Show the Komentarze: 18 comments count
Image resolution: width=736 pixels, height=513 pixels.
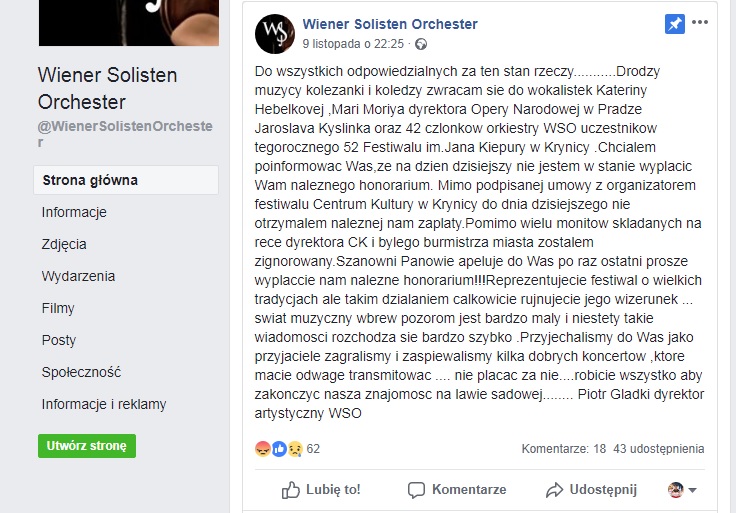(x=571, y=449)
